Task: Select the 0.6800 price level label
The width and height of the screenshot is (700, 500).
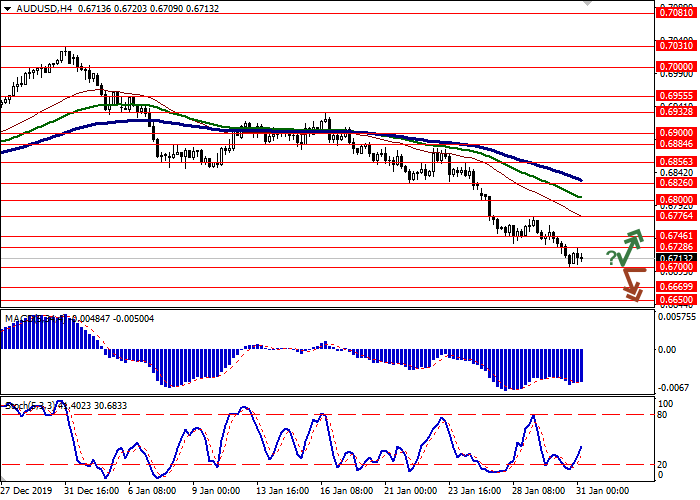Action: pos(675,199)
